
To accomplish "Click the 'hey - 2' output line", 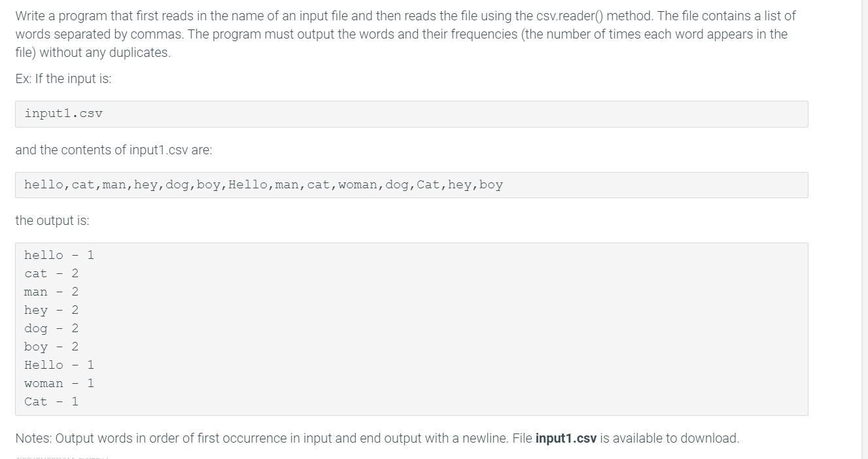I will pyautogui.click(x=51, y=310).
